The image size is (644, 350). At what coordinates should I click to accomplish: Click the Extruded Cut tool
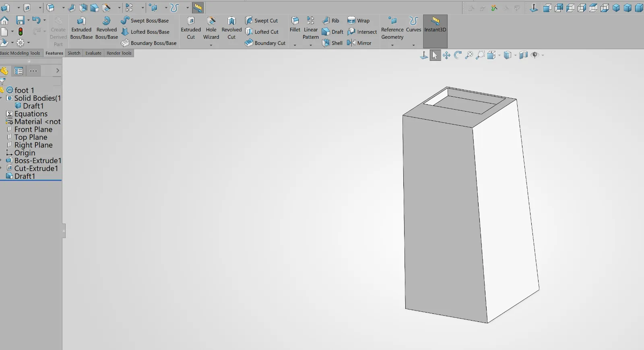(191, 28)
